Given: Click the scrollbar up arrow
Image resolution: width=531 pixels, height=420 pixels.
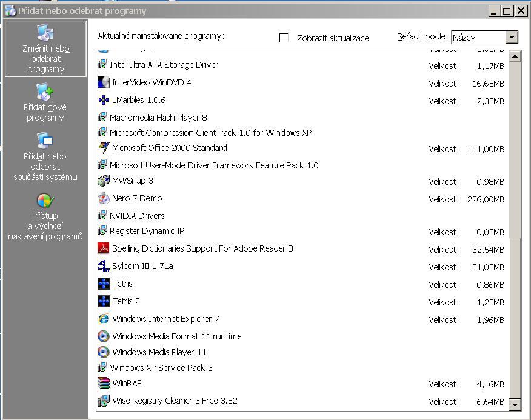Looking at the screenshot, I should [515, 56].
